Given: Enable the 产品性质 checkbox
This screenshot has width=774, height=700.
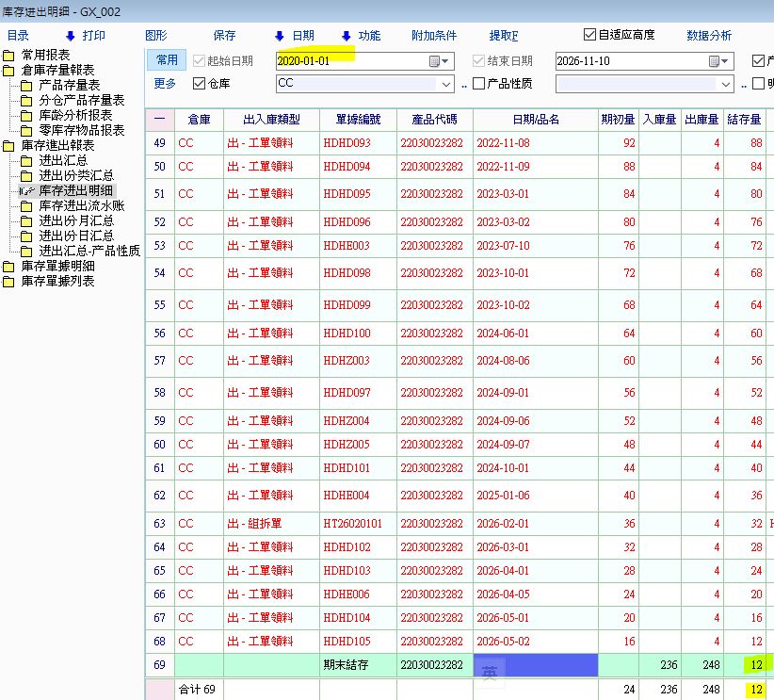Looking at the screenshot, I should [478, 84].
